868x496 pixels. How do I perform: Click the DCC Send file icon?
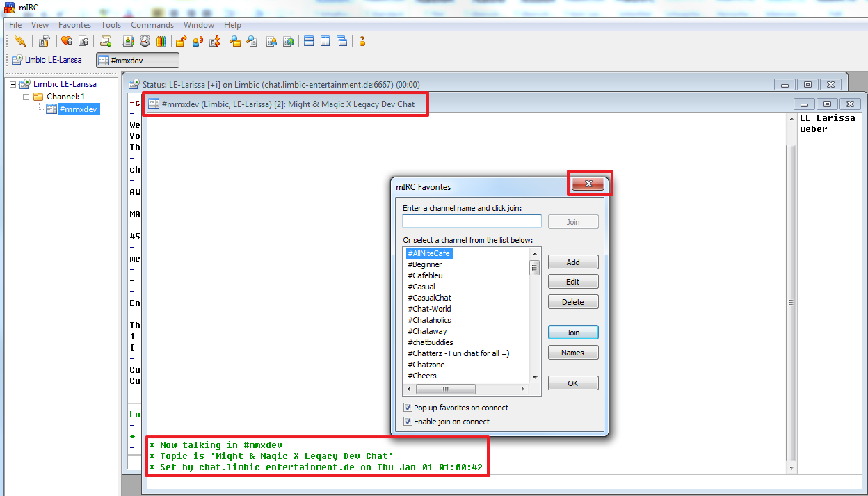point(181,41)
